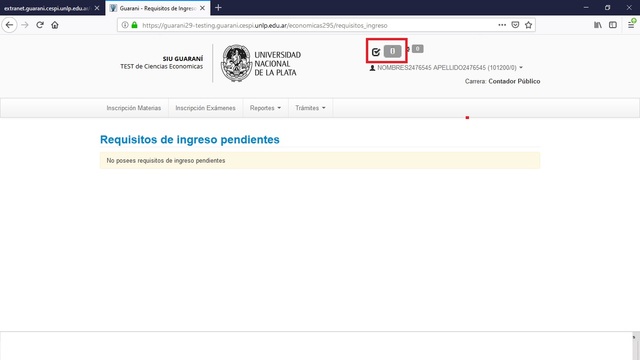Expand the Trámites dropdown menu
This screenshot has width=640, height=360.
click(x=310, y=108)
